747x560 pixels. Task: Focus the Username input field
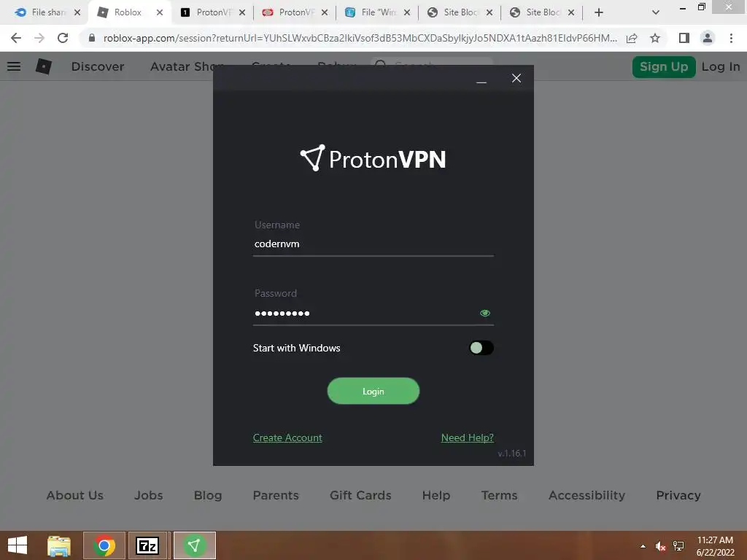373,244
